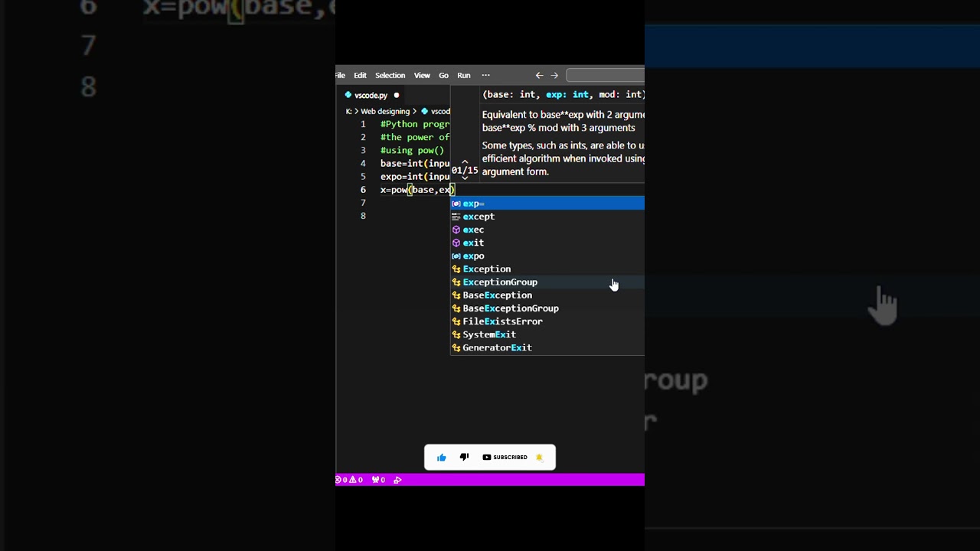Click forwarded ports indicator in status bar

(378, 480)
